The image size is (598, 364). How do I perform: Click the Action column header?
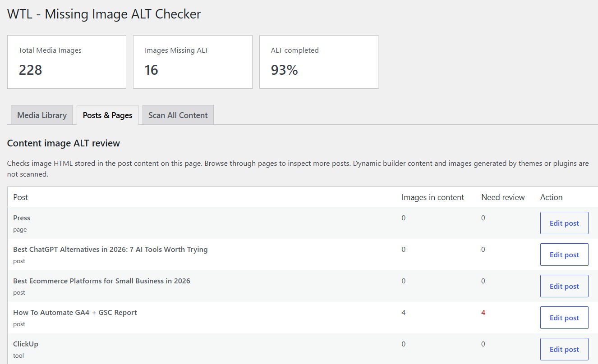pyautogui.click(x=551, y=197)
